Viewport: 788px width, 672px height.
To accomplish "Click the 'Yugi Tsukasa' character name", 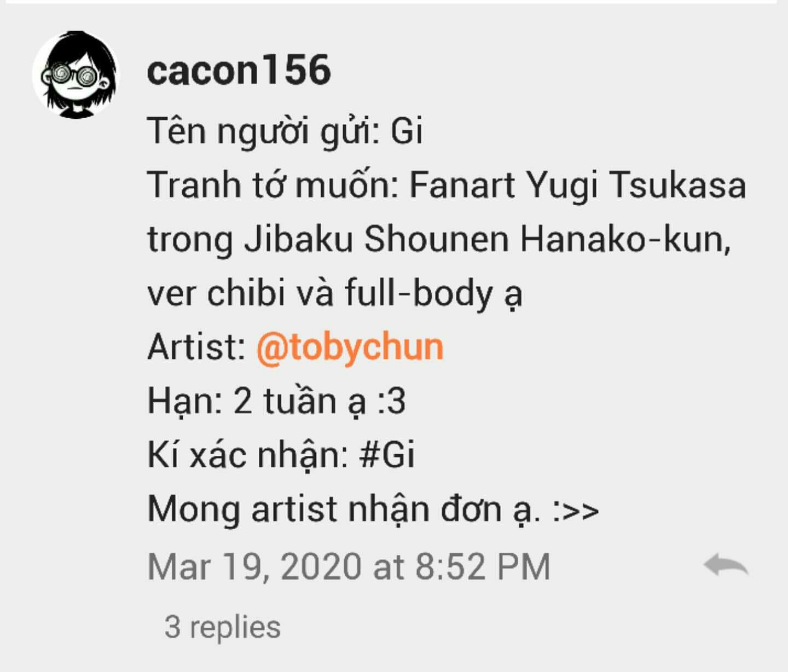I will (636, 186).
